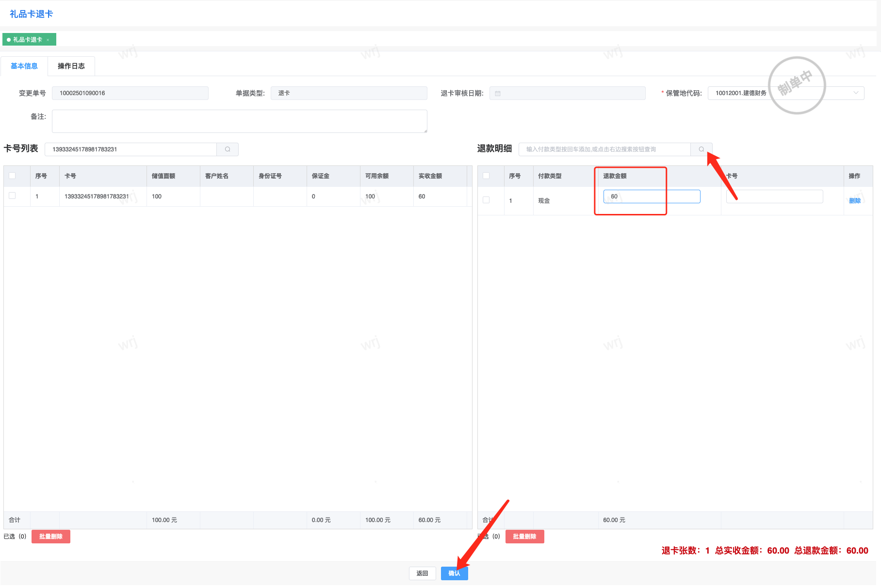Click 批量删除 under the 卡号列表 table
881x588 pixels.
pos(51,537)
